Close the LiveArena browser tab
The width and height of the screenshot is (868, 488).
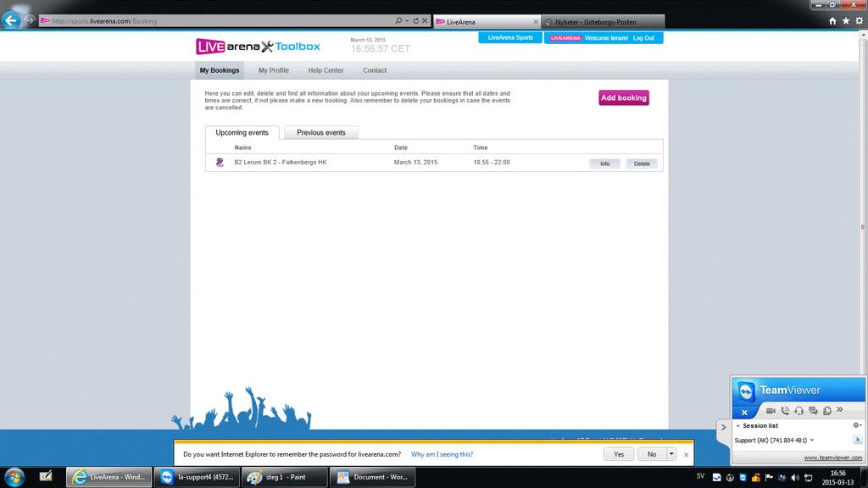(x=536, y=22)
